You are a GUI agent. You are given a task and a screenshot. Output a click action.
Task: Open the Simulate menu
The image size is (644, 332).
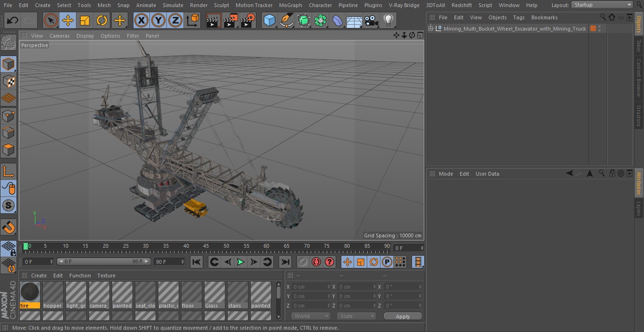click(173, 5)
